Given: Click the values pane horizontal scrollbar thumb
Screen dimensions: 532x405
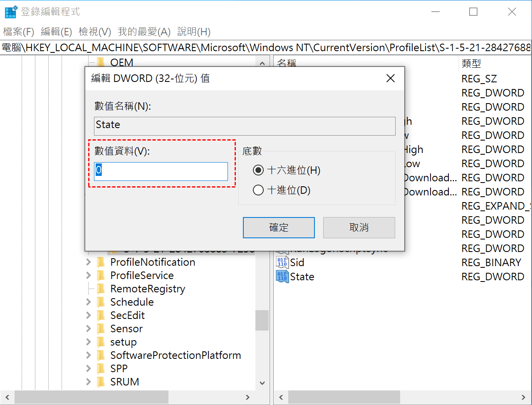Looking at the screenshot, I should click(344, 397).
